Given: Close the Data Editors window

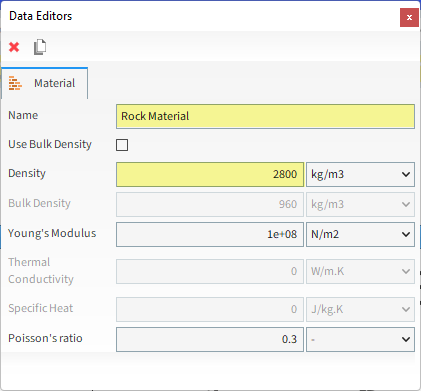Looking at the screenshot, I should point(409,17).
